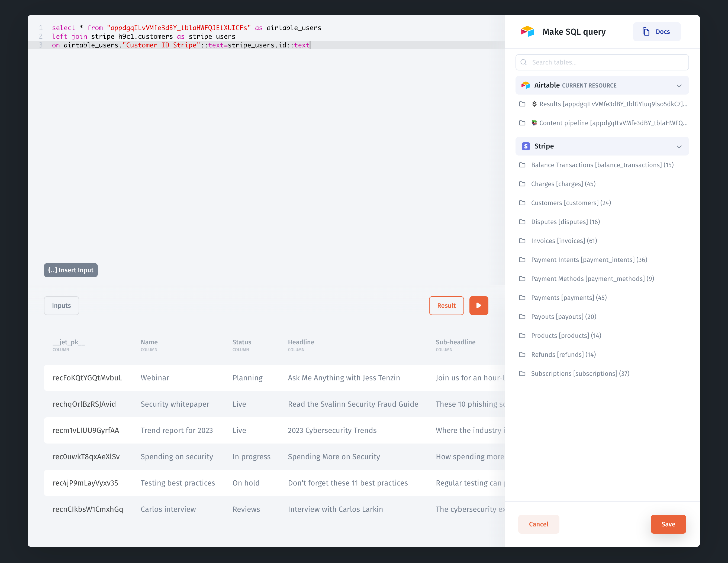Click folder icon beside Charges
The height and width of the screenshot is (563, 728).
click(x=522, y=184)
